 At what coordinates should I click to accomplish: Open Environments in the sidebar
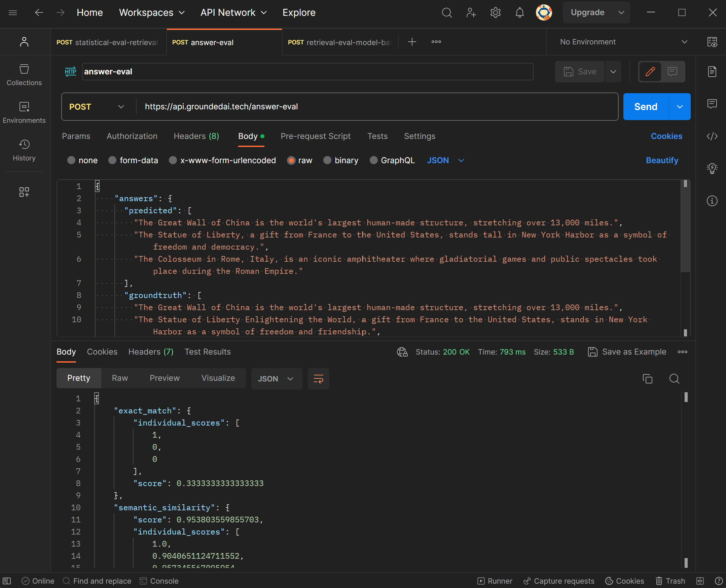(x=24, y=112)
